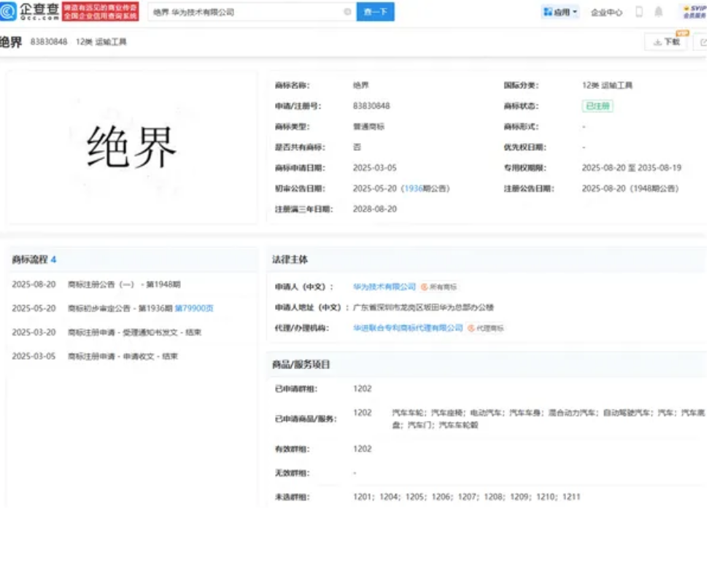Open the 1936 announcement issue link
Image resolution: width=728 pixels, height=569 pixels.
pos(414,189)
